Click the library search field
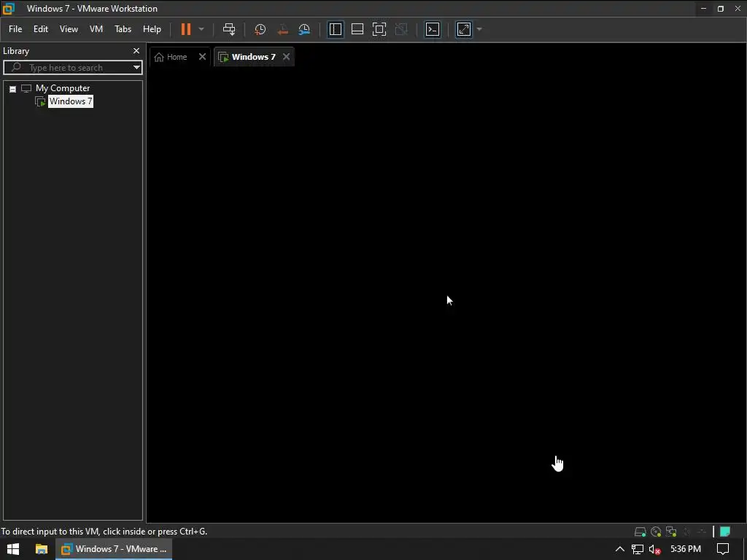The width and height of the screenshot is (747, 560). pos(71,68)
